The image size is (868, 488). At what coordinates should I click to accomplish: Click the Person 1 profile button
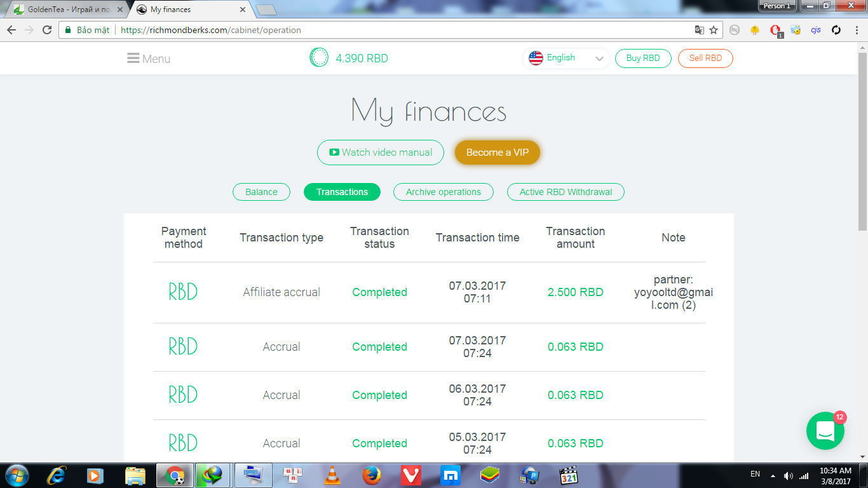coord(777,6)
